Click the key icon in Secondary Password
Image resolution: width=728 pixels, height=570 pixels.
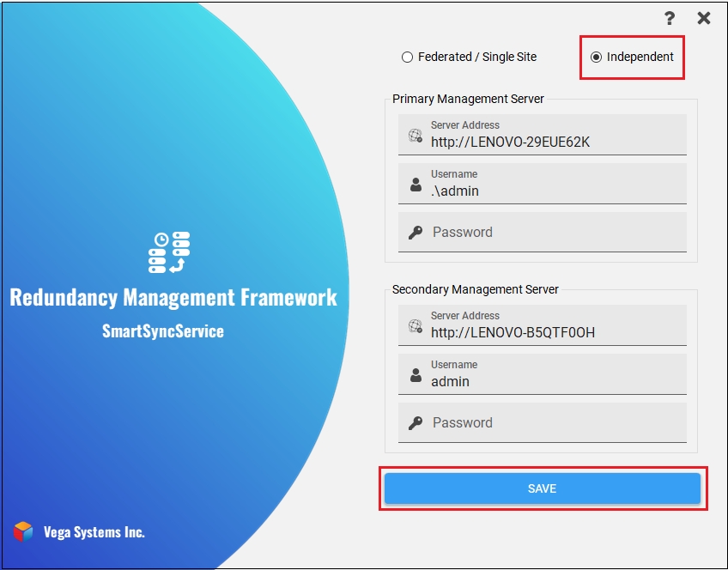pos(416,423)
